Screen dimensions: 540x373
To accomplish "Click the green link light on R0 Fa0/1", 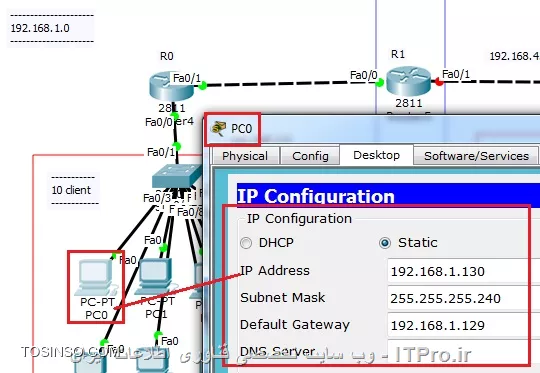I will [x=203, y=85].
